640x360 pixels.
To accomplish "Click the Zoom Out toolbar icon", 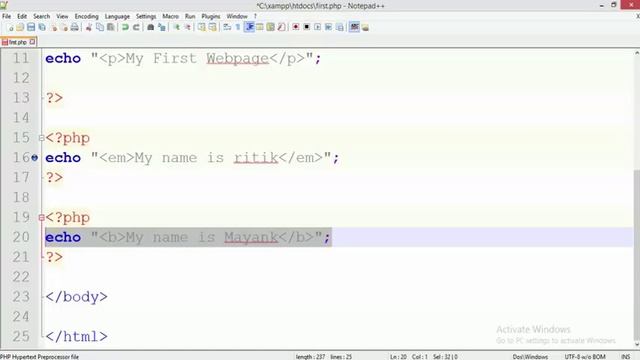I will tap(187, 27).
